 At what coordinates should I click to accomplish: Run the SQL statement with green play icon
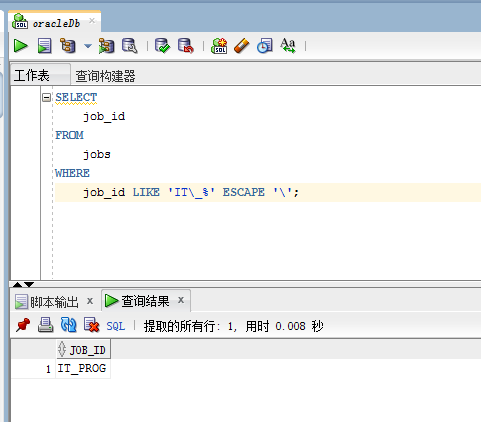point(21,46)
